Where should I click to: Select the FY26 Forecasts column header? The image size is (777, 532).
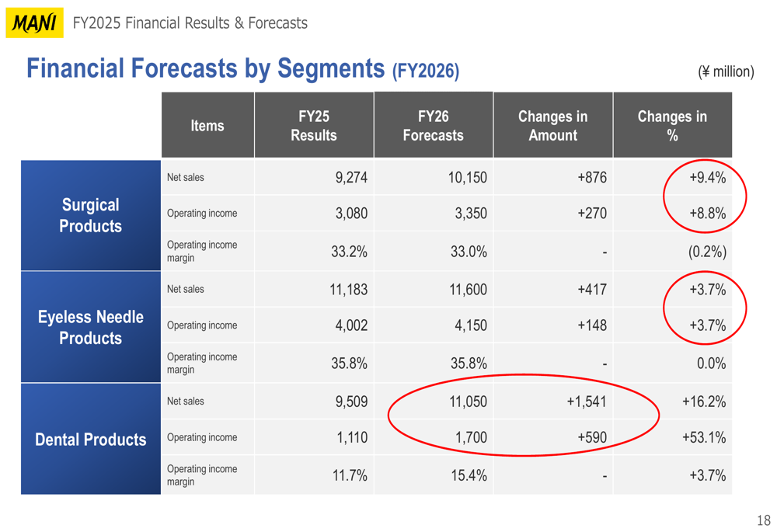coord(433,126)
